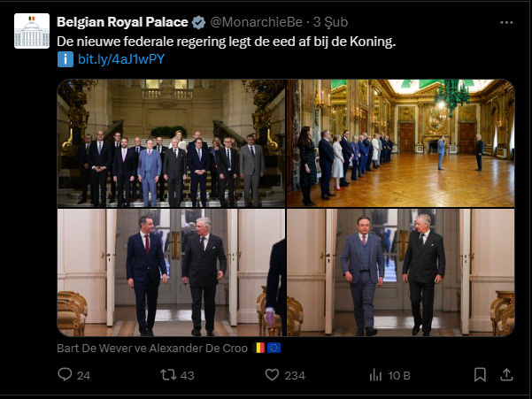
Task: Open the photo of the chandelier hall ceremony
Action: coord(400,142)
